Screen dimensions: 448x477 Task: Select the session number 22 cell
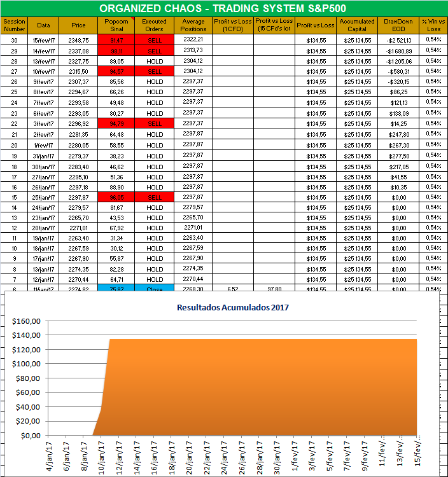pos(14,123)
